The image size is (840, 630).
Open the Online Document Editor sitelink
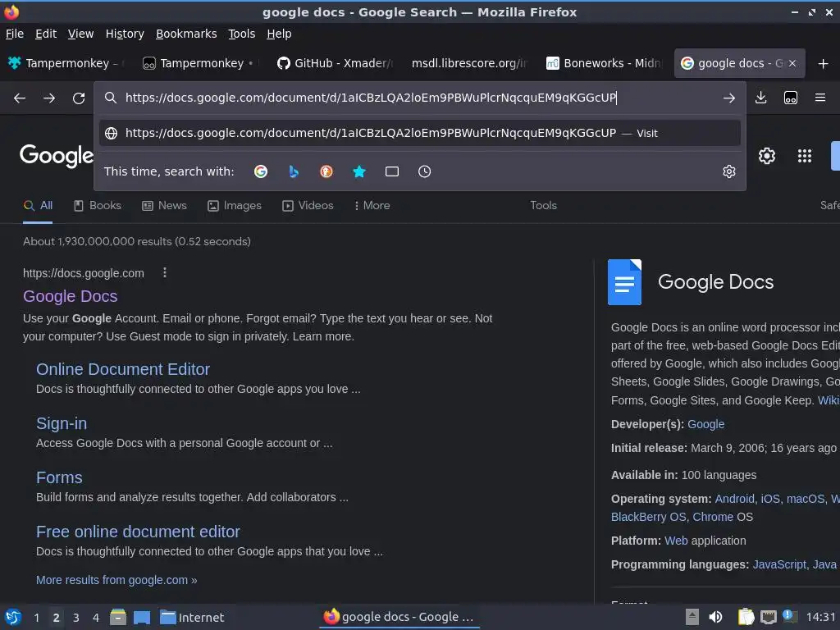(x=123, y=369)
